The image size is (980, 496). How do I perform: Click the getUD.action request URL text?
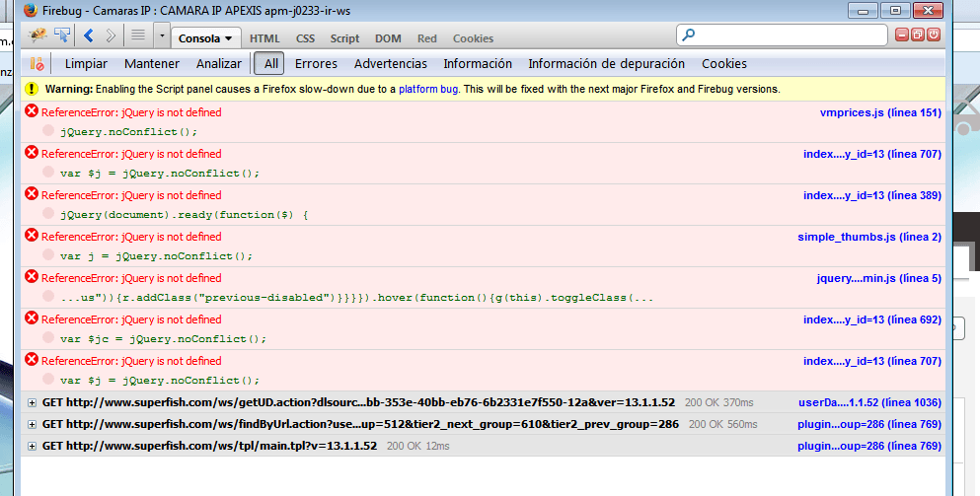pos(359,403)
